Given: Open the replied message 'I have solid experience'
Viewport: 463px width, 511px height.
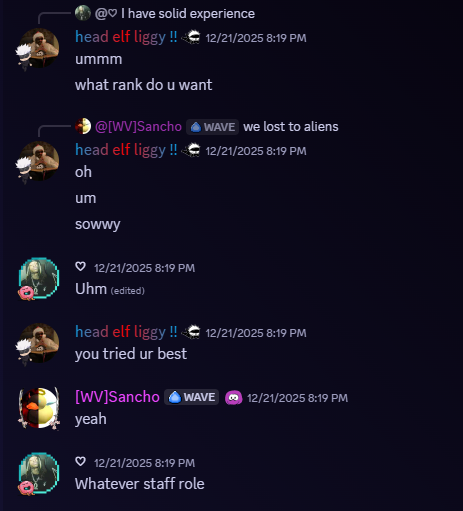Looking at the screenshot, I should [188, 14].
